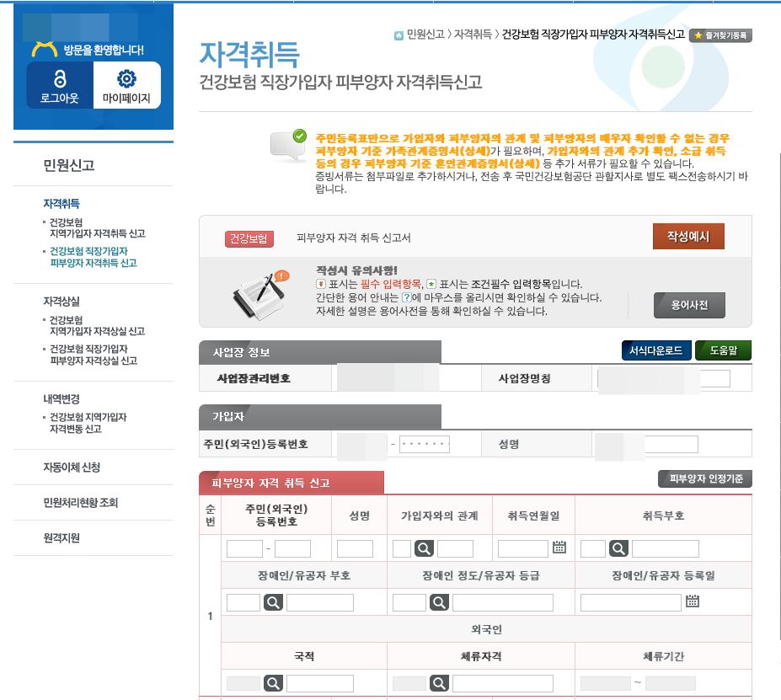781x700 pixels.
Task: Open search icon for 가입자와의 관계
Action: pos(424,548)
